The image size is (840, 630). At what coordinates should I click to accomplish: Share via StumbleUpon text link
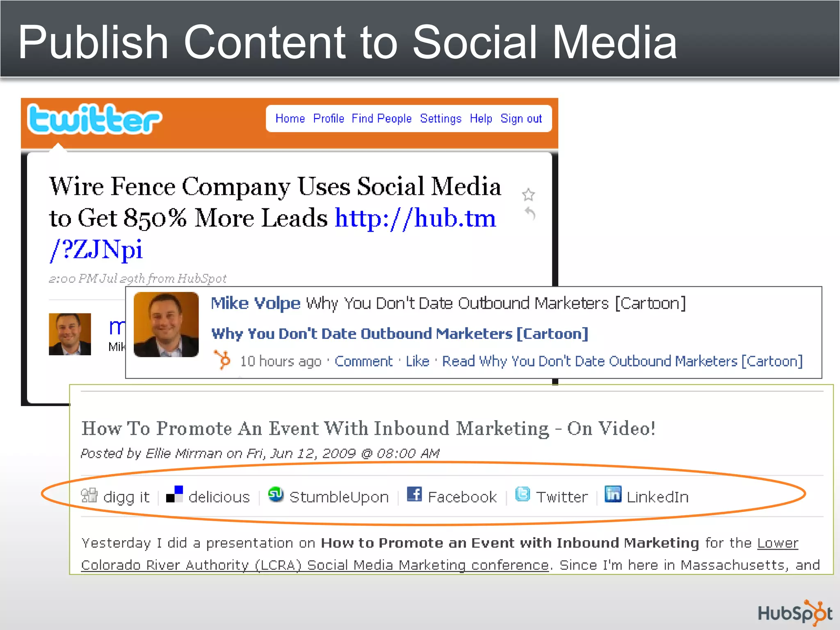[x=339, y=497]
